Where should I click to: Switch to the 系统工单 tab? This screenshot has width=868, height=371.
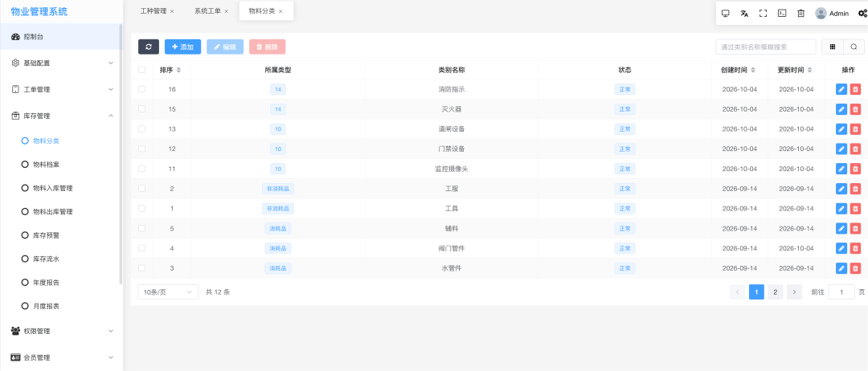click(207, 11)
